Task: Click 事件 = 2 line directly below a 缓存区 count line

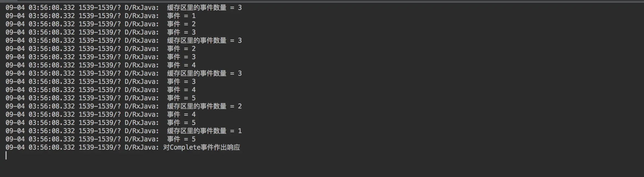Action: tap(101, 49)
